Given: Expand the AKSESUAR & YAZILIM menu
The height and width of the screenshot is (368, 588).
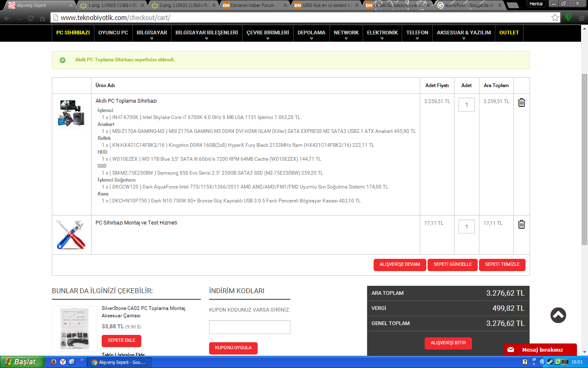Looking at the screenshot, I should (x=464, y=34).
